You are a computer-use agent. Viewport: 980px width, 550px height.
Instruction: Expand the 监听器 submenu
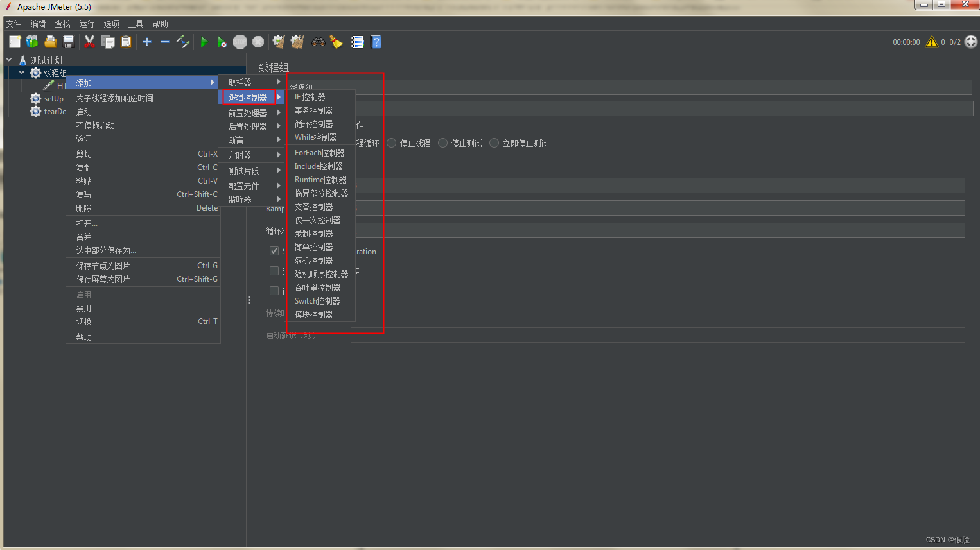pyautogui.click(x=252, y=200)
